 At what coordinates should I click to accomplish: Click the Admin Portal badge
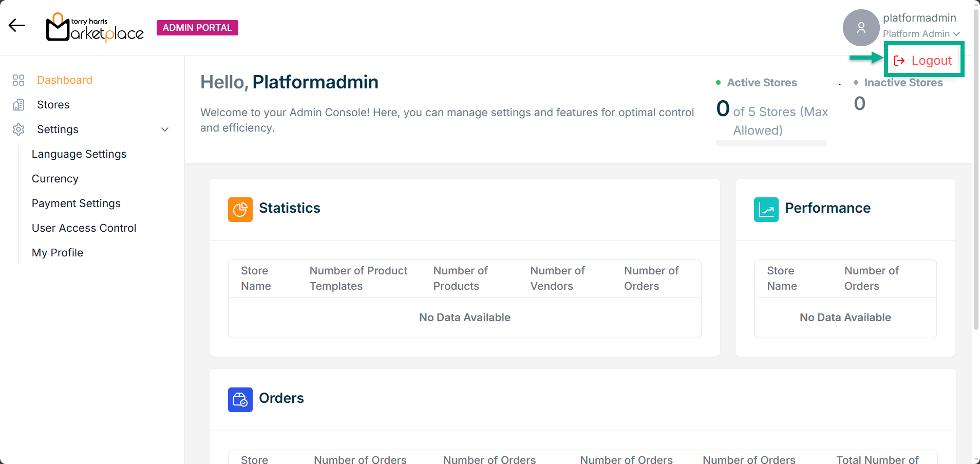click(x=197, y=28)
